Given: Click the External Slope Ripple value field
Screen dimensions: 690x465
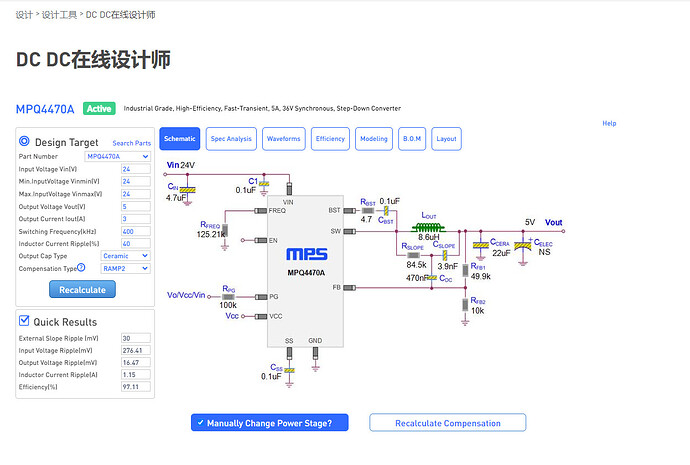Looking at the screenshot, I should pos(136,338).
